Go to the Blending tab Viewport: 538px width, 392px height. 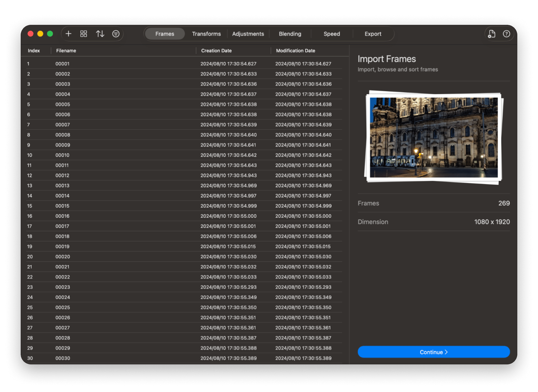(x=290, y=34)
